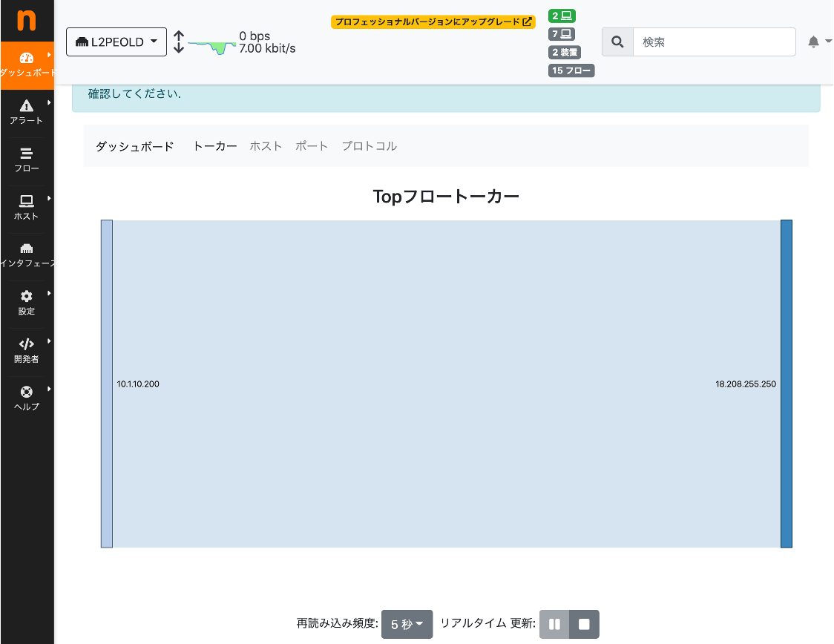Click the 0 bps upload value

point(255,36)
